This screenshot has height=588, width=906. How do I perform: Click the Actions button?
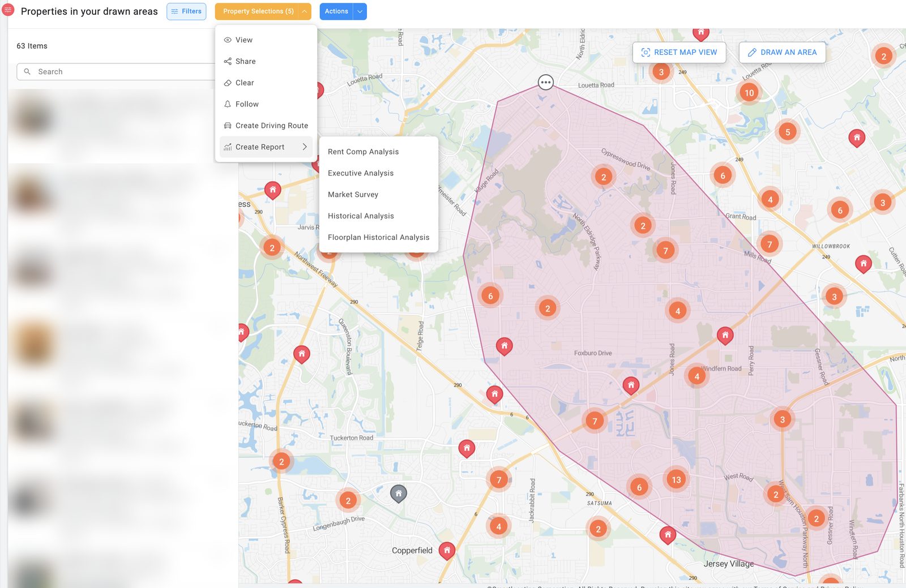(336, 11)
